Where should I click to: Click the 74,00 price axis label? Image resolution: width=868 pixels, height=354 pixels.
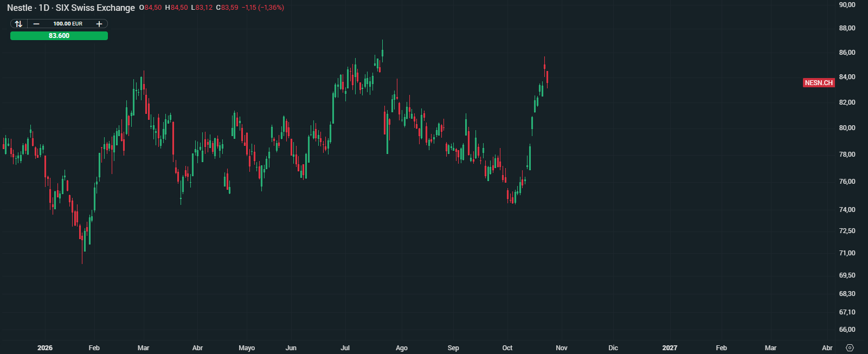click(x=847, y=210)
